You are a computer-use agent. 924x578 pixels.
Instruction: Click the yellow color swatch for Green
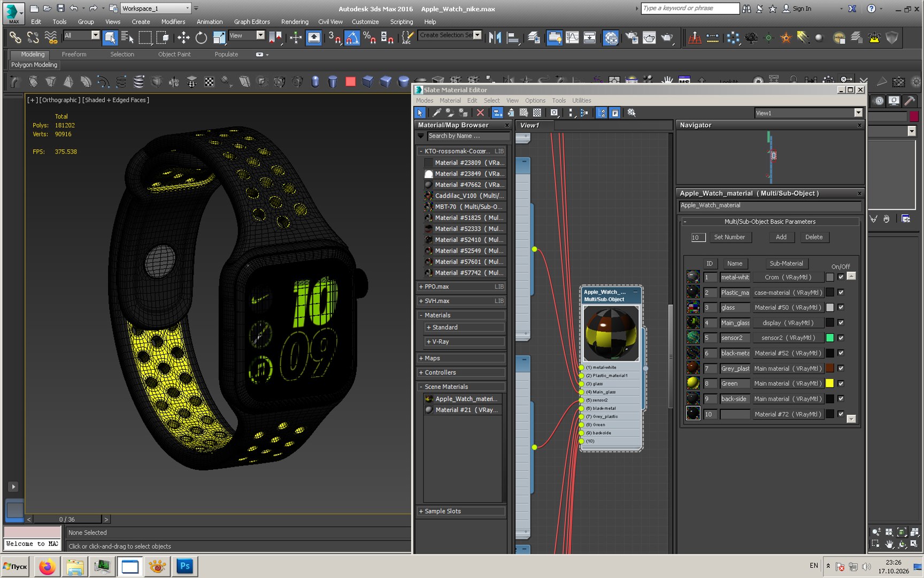tap(830, 383)
